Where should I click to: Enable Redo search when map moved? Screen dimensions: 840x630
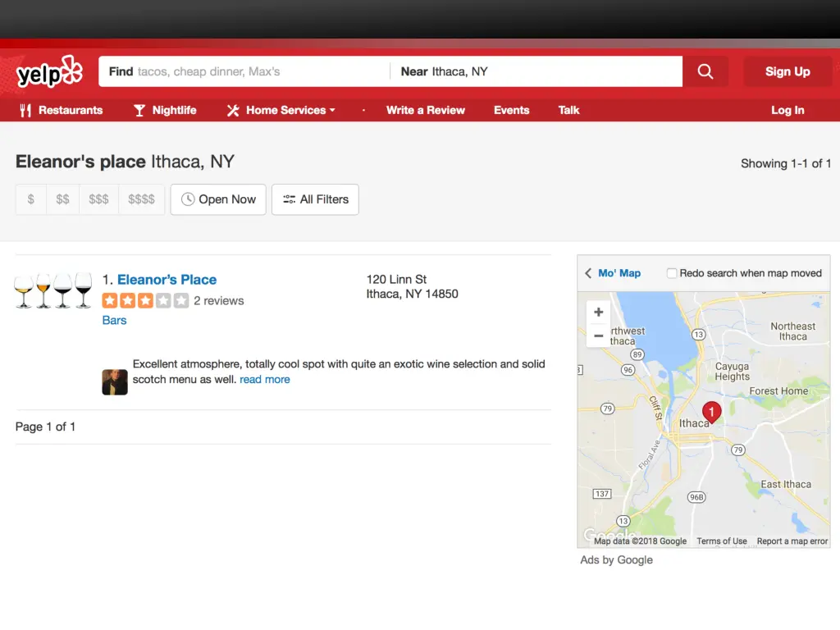[x=671, y=273]
